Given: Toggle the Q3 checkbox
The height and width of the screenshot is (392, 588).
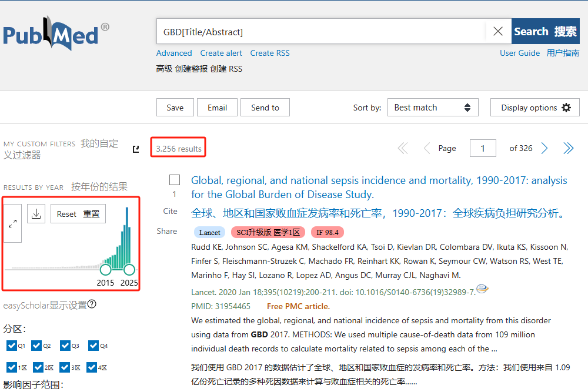Looking at the screenshot, I should [x=65, y=345].
